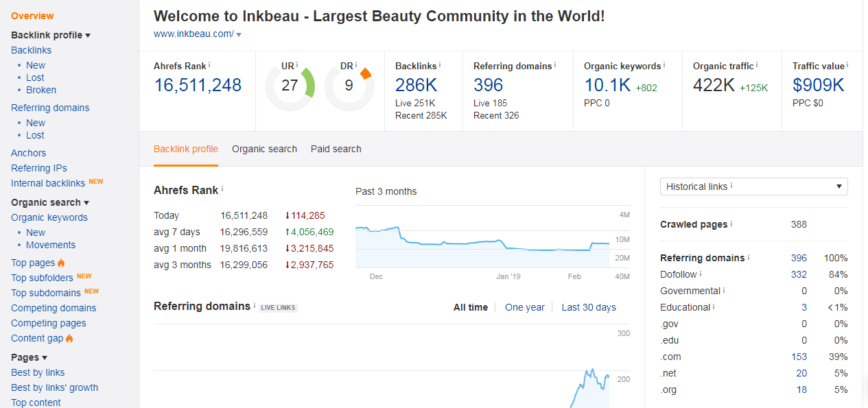Select the One year range option
868x408 pixels.
(525, 307)
